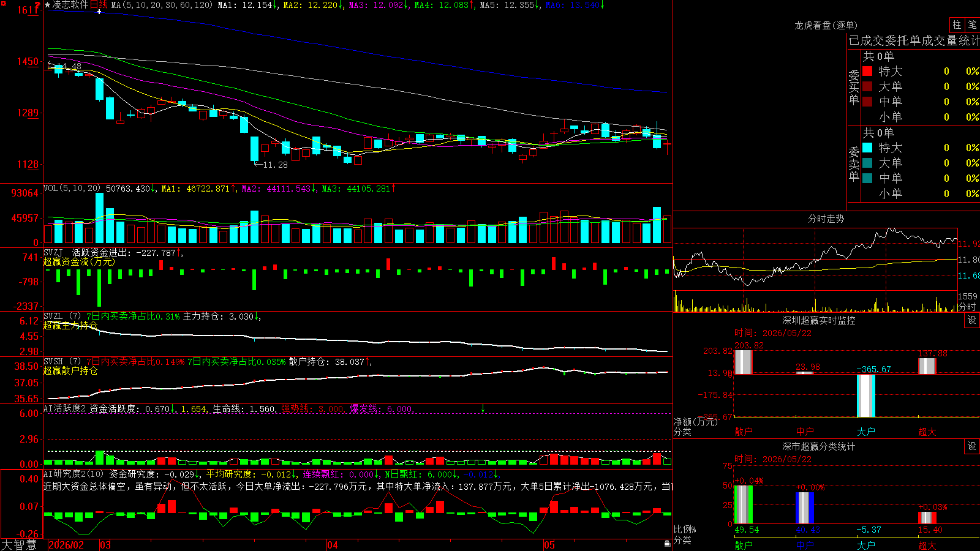Open 设 settings for 深市超赢分类统计
The height and width of the screenshot is (551, 980).
(x=972, y=446)
